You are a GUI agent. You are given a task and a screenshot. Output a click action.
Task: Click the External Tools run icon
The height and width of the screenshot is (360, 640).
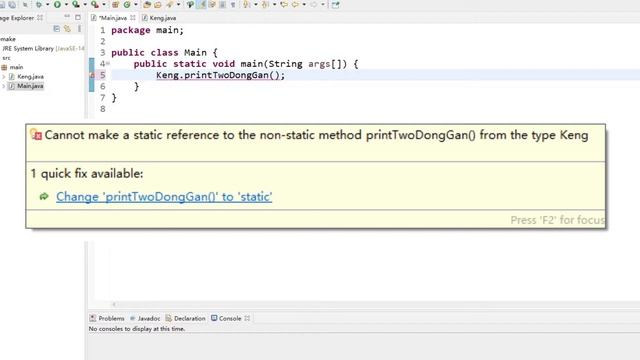(95, 4)
